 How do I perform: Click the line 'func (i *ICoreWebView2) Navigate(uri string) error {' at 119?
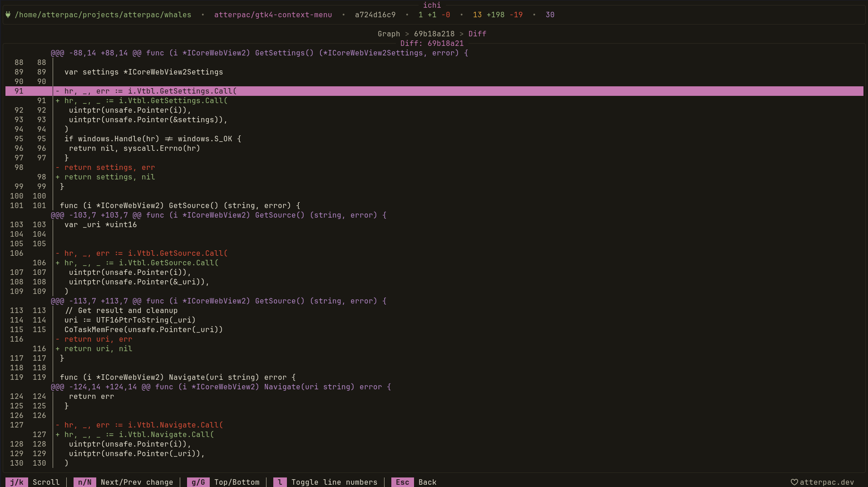(178, 377)
